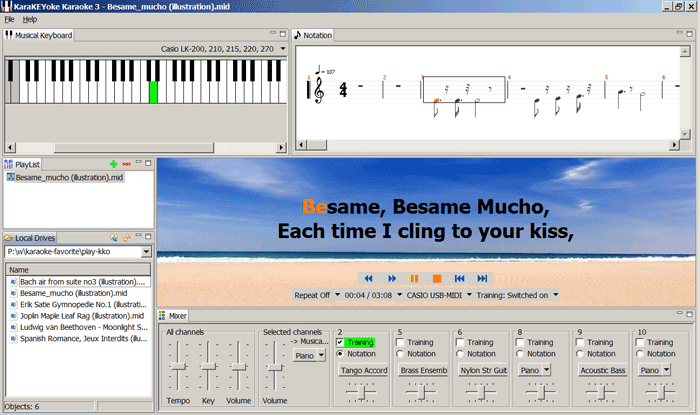
Task: Open the Repeat Off dropdown
Action: 315,295
